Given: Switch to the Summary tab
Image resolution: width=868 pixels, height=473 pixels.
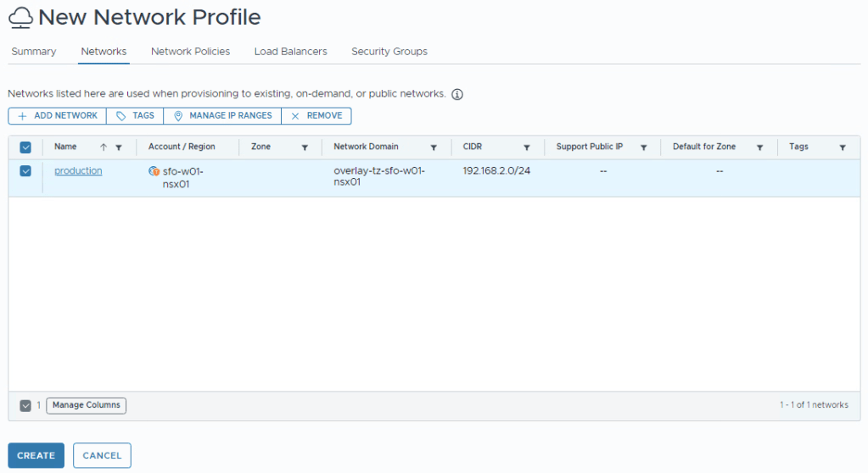Looking at the screenshot, I should (34, 52).
